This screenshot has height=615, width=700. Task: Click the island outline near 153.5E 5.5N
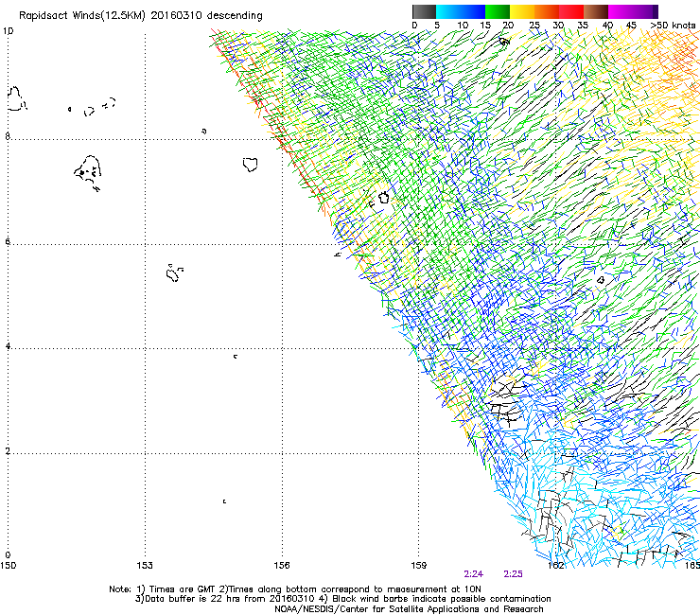click(173, 272)
